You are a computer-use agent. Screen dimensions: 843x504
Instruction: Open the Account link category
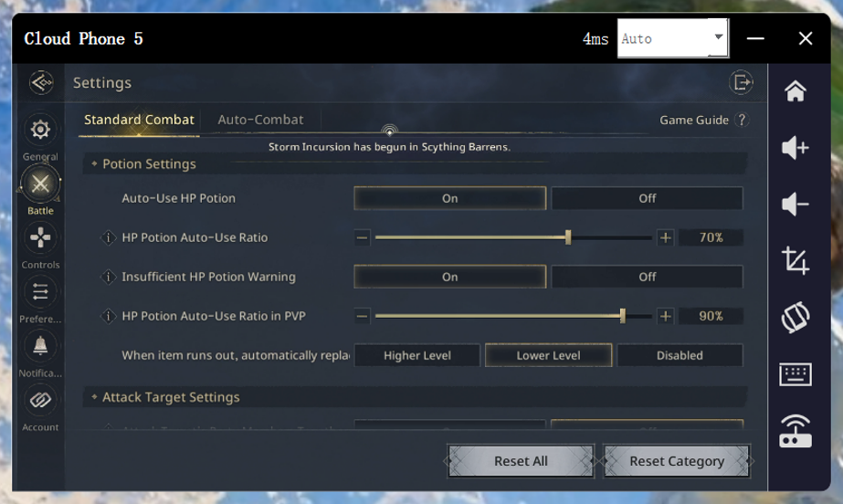[40, 400]
